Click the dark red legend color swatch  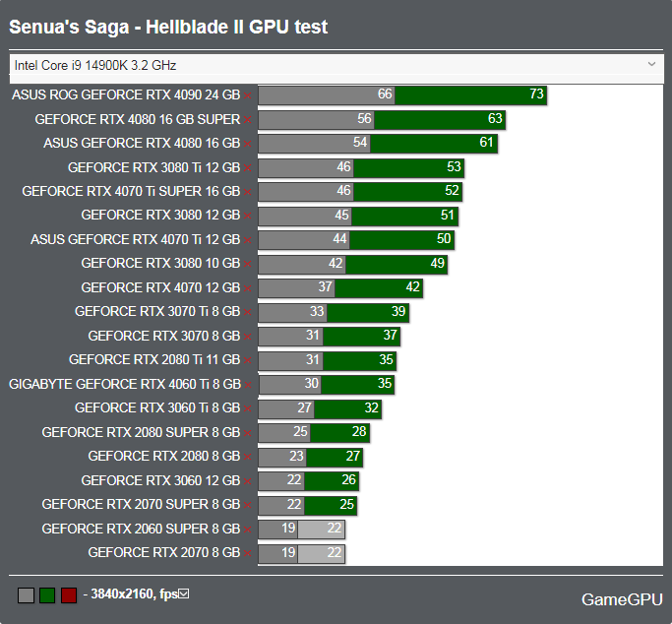tap(69, 595)
